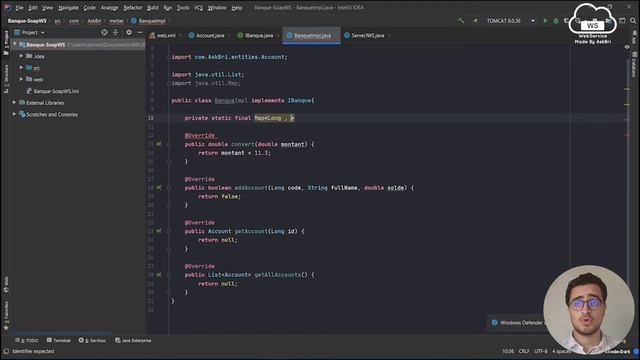640x360 pixels.
Task: Click the locate/scroll-from-source target icon in Project panel
Action: click(x=104, y=32)
